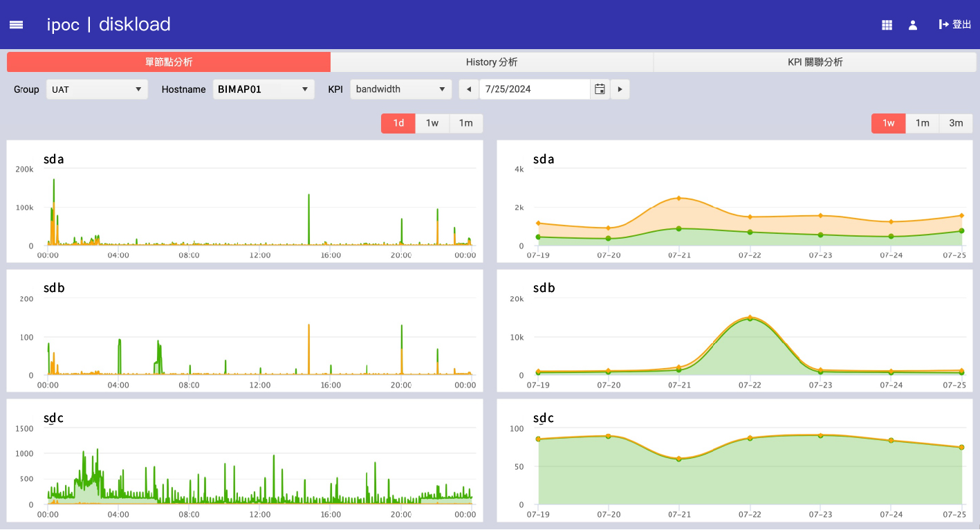Screen dimensions: 980x530
Task: Click the 07-25 green point in sda weekly chart
Action: click(961, 231)
